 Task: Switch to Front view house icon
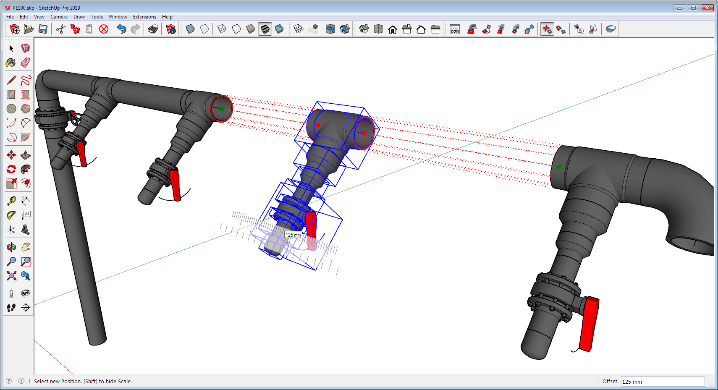pos(392,29)
